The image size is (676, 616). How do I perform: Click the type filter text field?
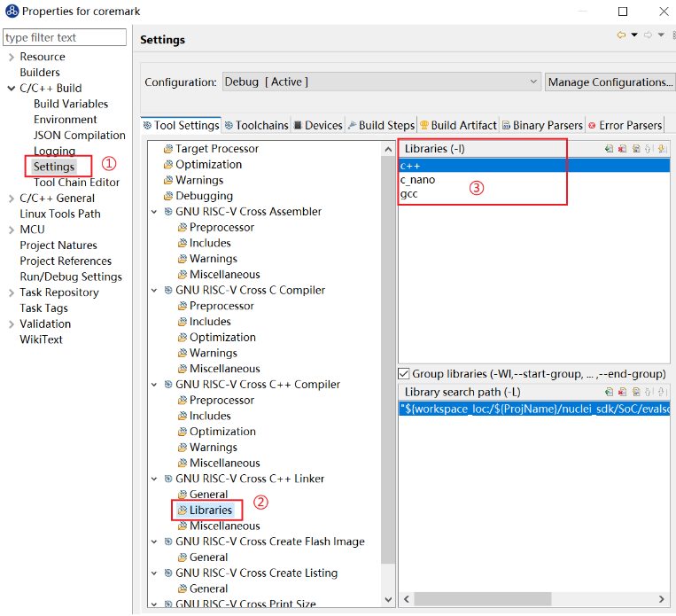65,37
